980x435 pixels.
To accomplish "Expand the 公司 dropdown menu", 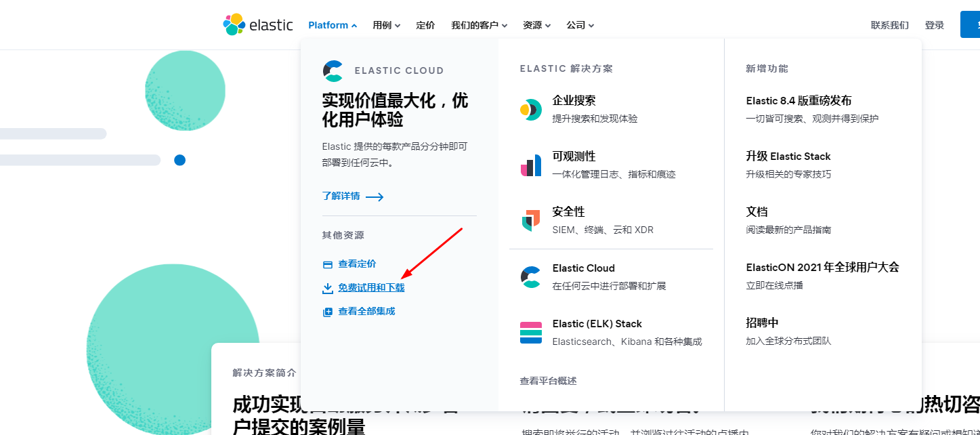I will click(x=580, y=25).
